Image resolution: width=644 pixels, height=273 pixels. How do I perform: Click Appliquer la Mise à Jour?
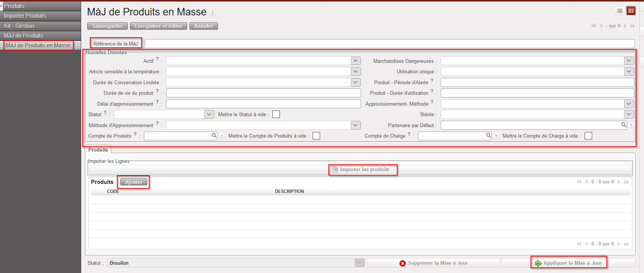coord(568,263)
